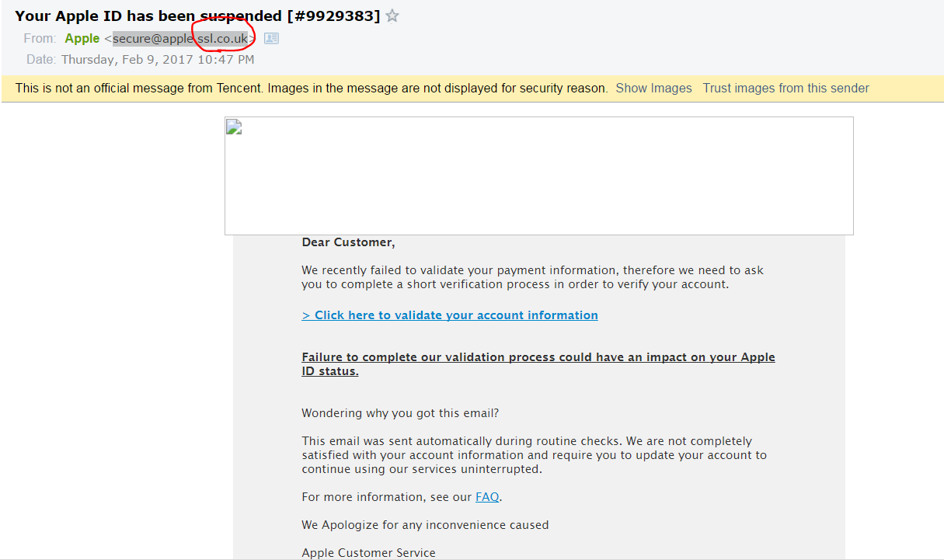The image size is (944, 560).
Task: Click the 'not an official message' warning text
Action: (311, 88)
